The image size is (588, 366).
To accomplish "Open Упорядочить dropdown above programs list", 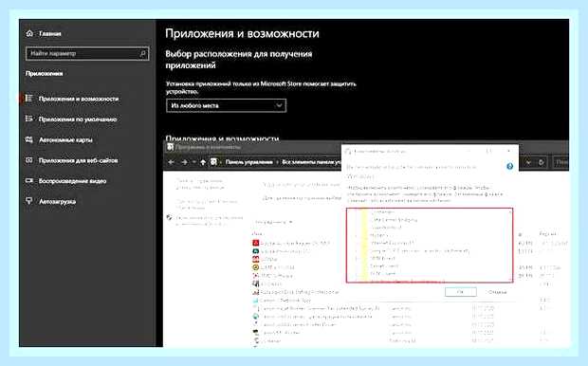I will tap(273, 223).
